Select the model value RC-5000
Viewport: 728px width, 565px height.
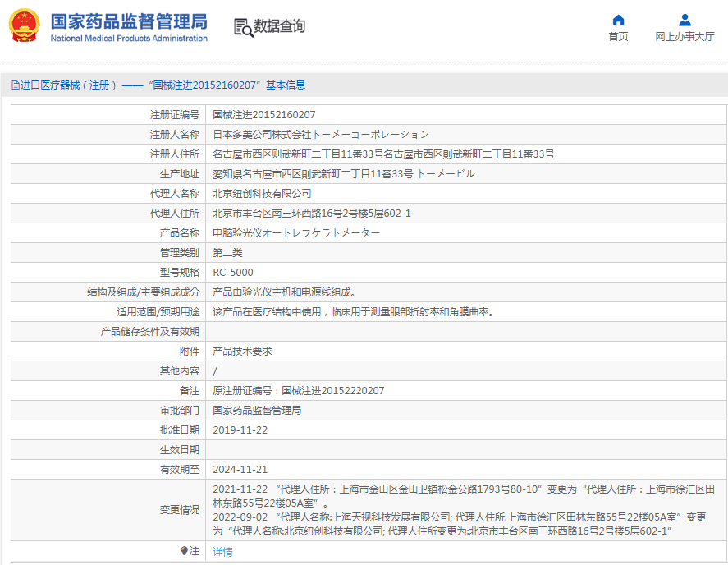pyautogui.click(x=233, y=273)
